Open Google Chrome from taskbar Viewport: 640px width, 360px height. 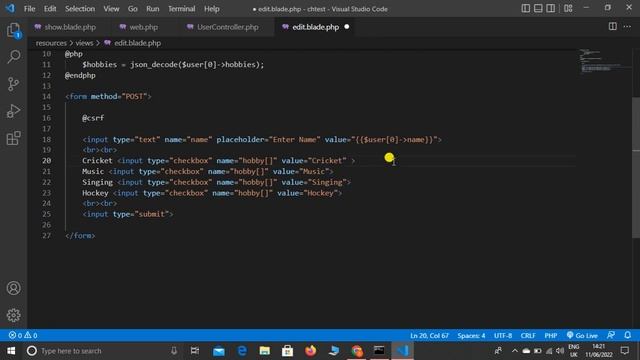357,351
